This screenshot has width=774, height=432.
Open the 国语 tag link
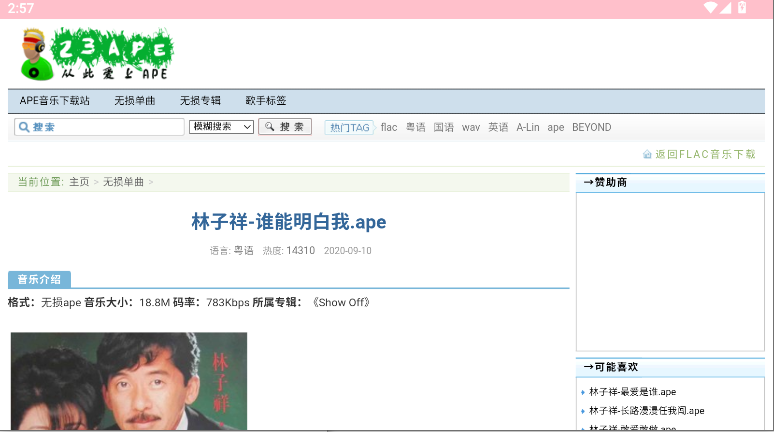(443, 127)
